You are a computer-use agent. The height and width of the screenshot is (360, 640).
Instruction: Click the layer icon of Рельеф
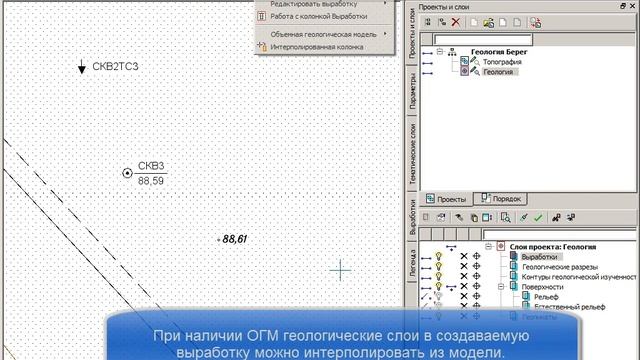click(x=526, y=296)
